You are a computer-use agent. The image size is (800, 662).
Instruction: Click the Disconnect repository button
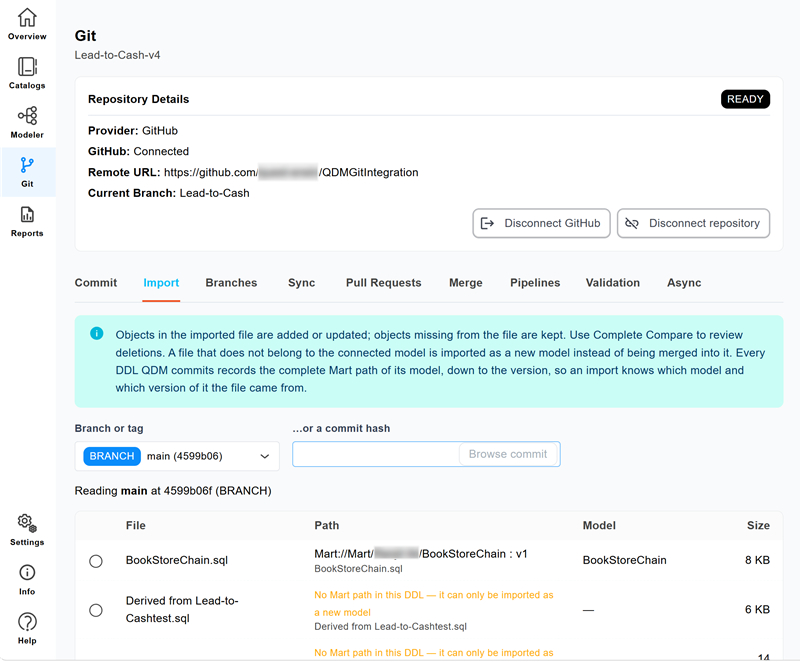pyautogui.click(x=693, y=223)
